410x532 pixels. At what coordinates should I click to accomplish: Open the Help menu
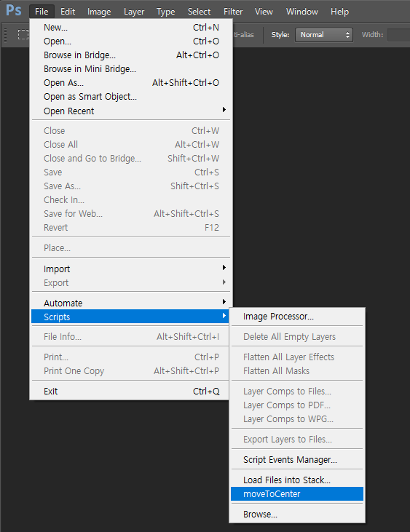pos(340,12)
